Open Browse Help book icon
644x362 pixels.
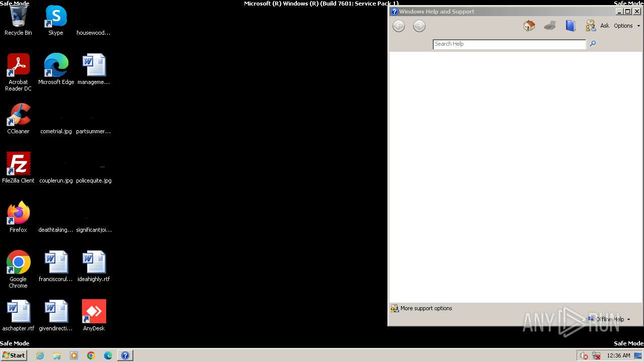(x=570, y=26)
